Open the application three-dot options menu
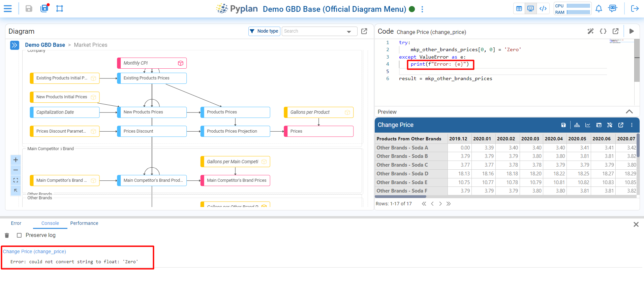The image size is (644, 308). click(x=422, y=9)
